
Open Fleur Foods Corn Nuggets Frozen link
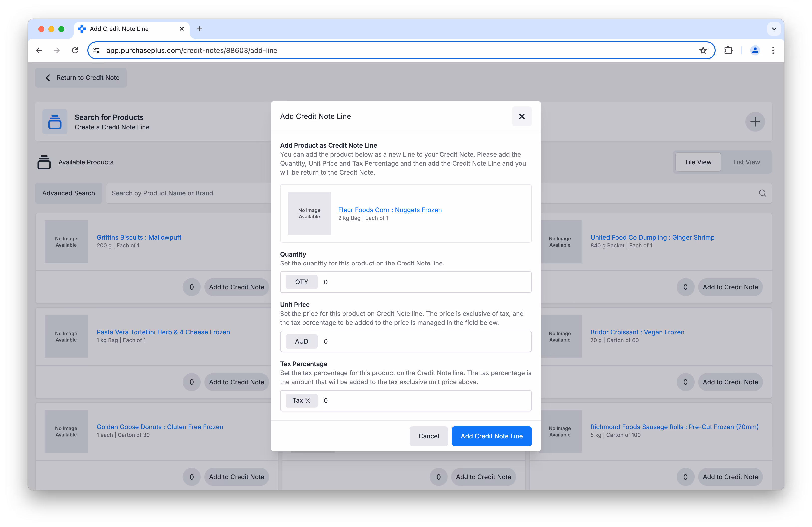point(390,210)
